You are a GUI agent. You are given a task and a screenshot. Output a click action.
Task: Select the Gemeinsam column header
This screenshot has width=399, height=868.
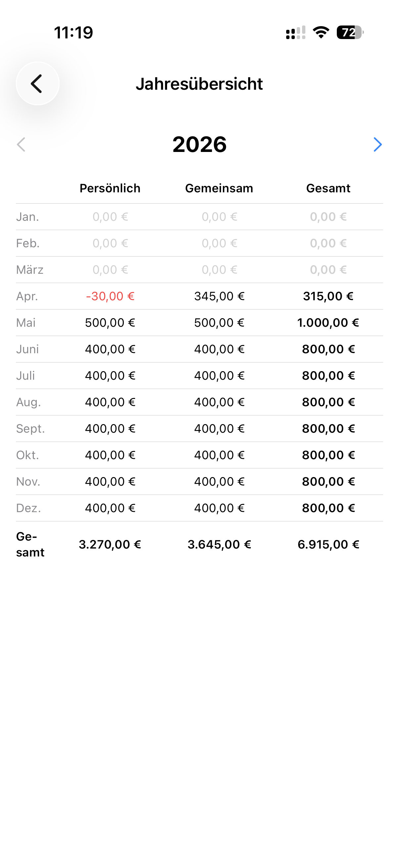(219, 188)
